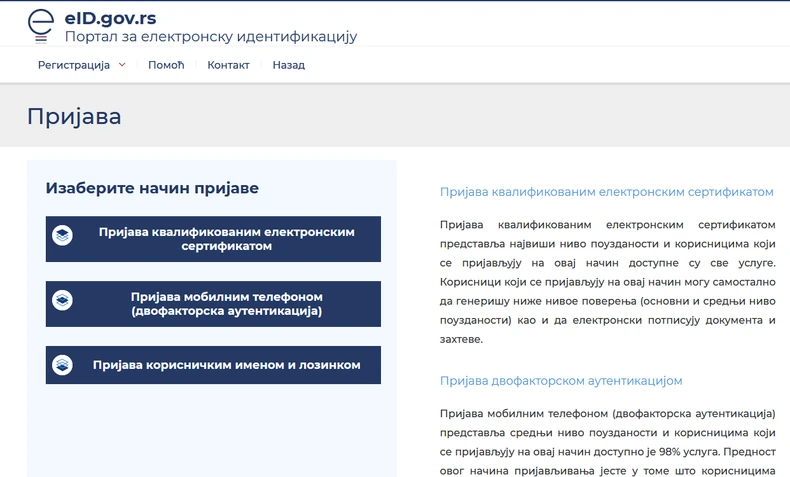Screen dimensions: 790x477
Task: Click the Назад navigation item
Action: tap(288, 65)
